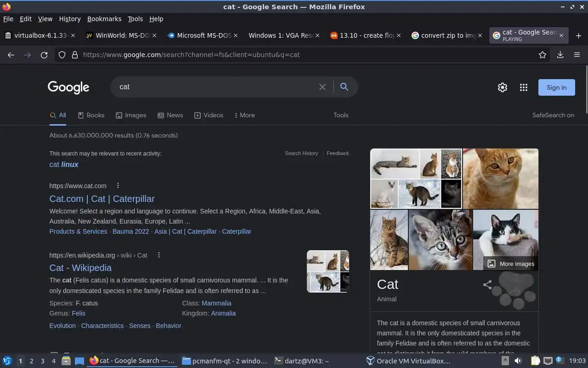This screenshot has width=588, height=368.
Task: Click the volume icon in system tray
Action: (518, 361)
